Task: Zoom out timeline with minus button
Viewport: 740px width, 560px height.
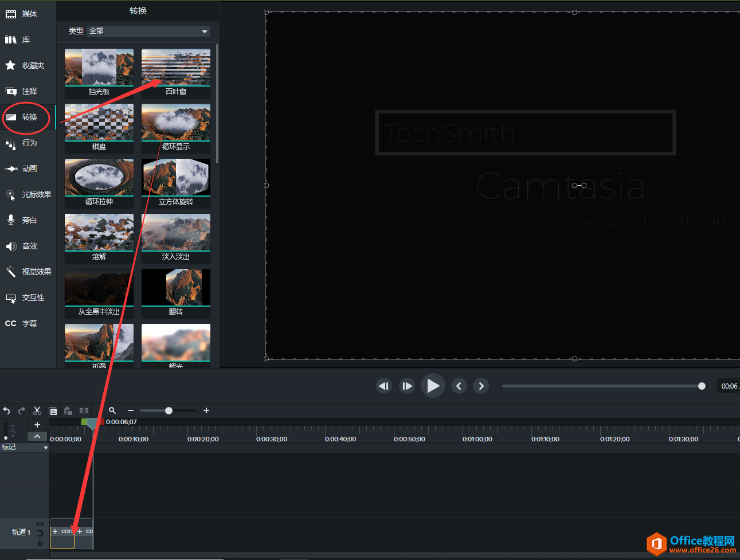Action: pyautogui.click(x=131, y=410)
